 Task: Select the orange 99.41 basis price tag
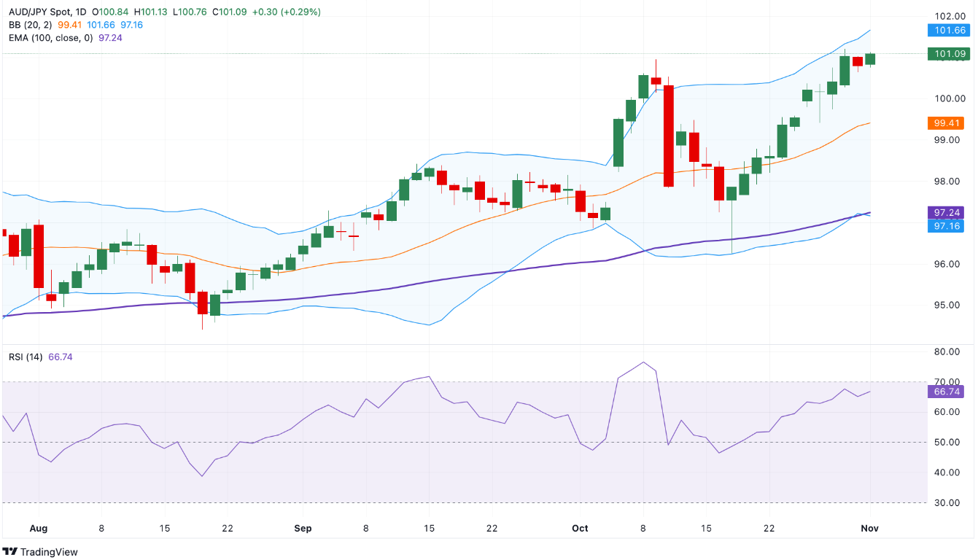click(947, 122)
